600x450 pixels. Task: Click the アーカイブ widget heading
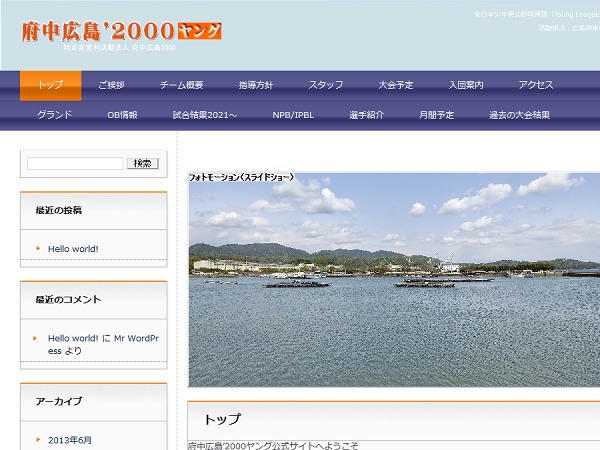(59, 401)
